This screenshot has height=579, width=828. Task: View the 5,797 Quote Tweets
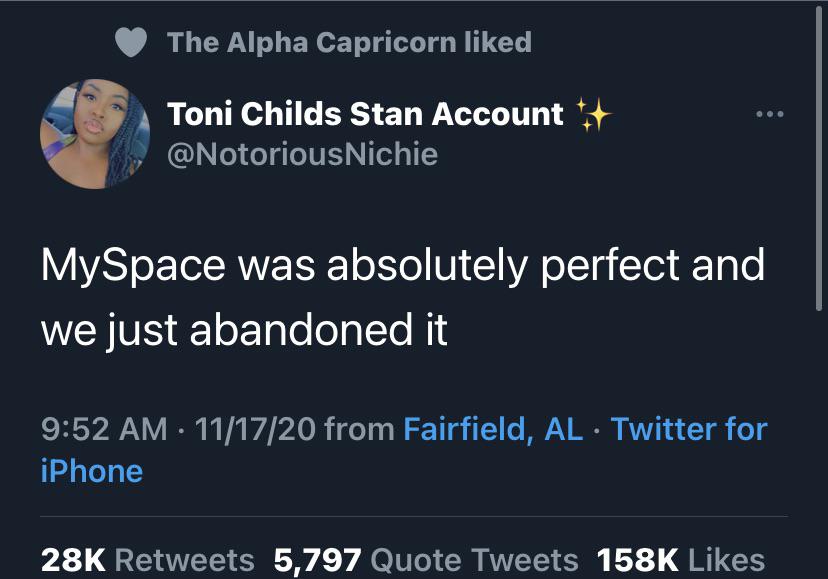[426, 560]
